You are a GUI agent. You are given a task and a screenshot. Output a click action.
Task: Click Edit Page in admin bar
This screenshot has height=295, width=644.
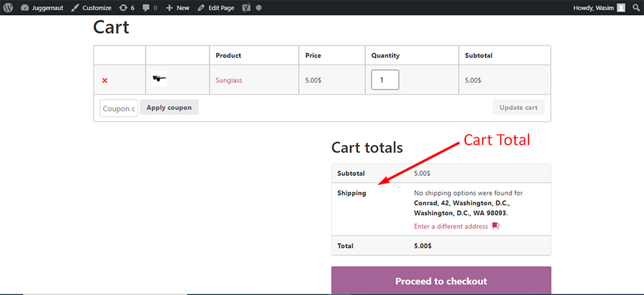click(215, 8)
